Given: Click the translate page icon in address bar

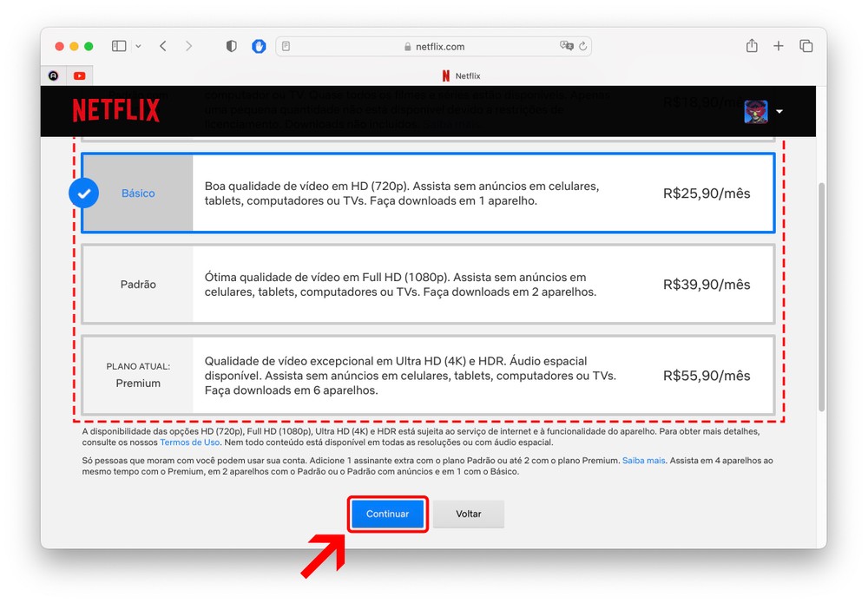Looking at the screenshot, I should [x=567, y=47].
